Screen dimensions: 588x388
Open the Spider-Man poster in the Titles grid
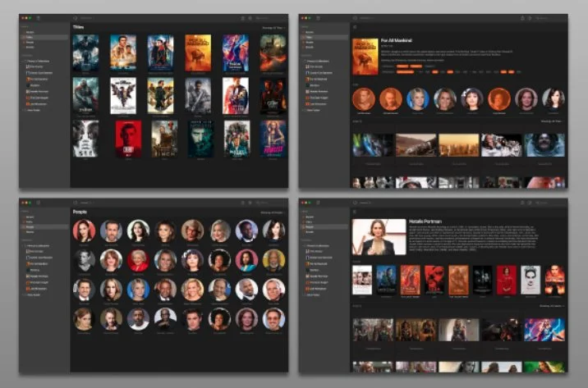160,52
